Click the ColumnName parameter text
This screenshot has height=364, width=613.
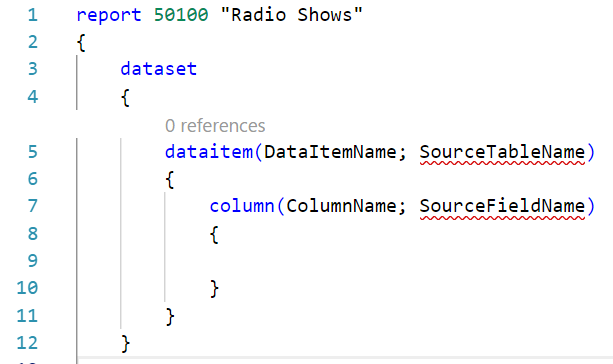tap(341, 206)
